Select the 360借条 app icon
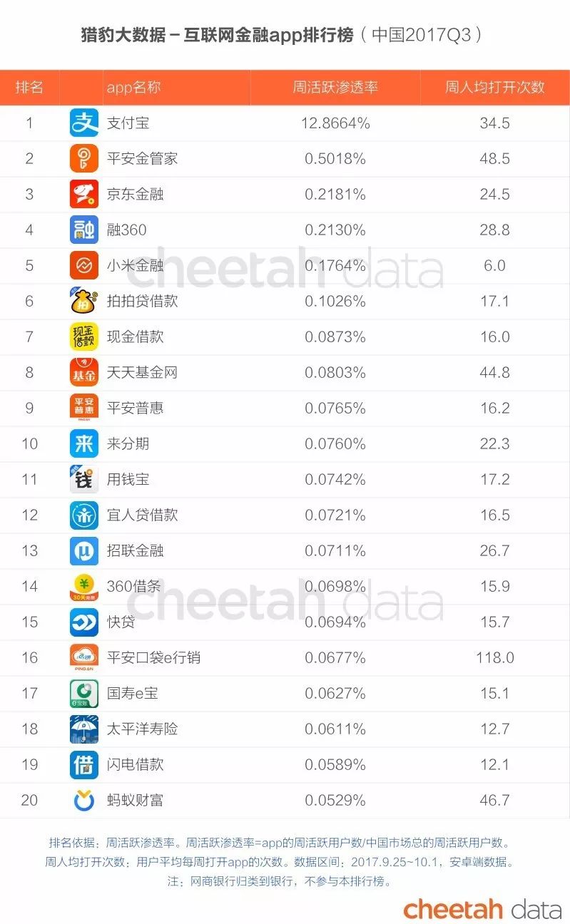 coord(84,586)
